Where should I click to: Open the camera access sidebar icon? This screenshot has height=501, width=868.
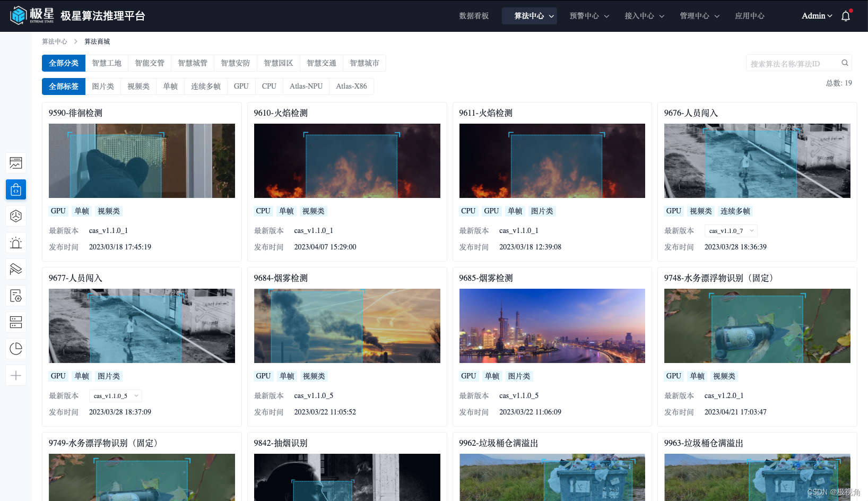pyautogui.click(x=16, y=269)
